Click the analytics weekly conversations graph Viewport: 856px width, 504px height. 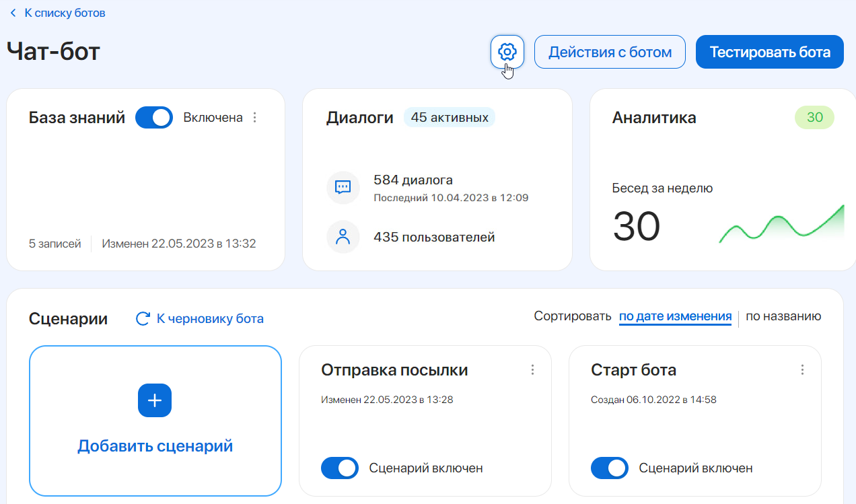pyautogui.click(x=781, y=222)
